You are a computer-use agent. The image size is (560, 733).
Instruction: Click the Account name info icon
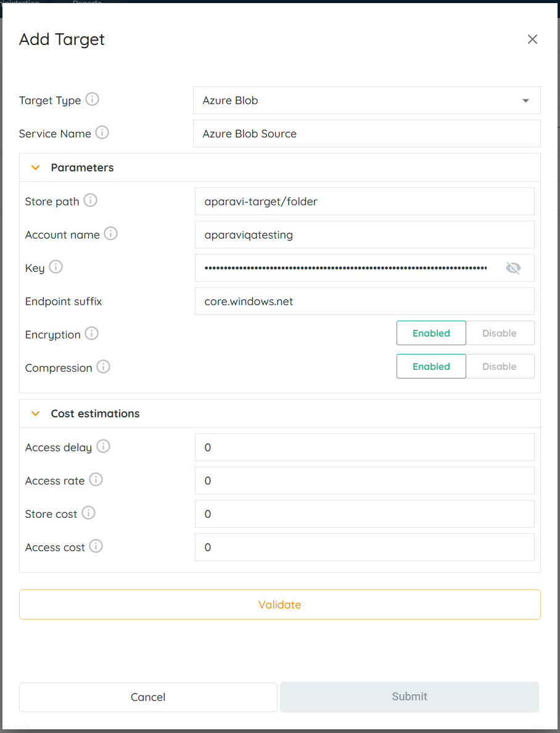coord(110,234)
